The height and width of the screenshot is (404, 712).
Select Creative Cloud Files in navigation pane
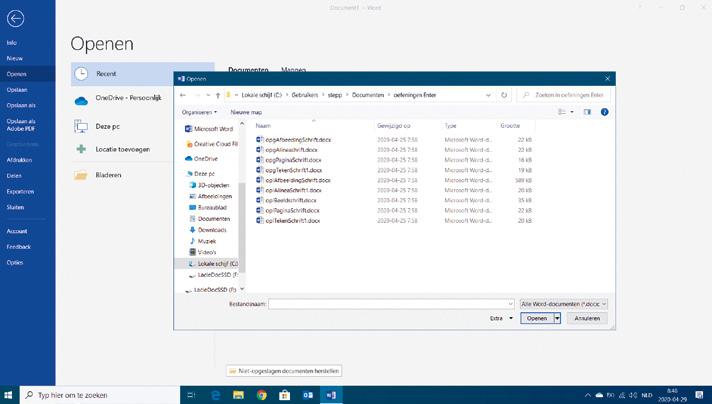click(x=212, y=144)
